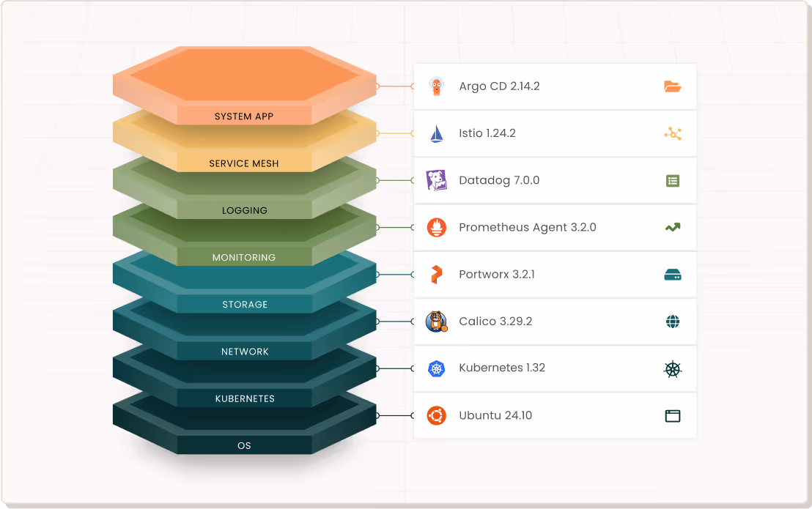Click the mesh nodes icon in Istio row
Image resolution: width=812 pixels, height=509 pixels.
673,133
